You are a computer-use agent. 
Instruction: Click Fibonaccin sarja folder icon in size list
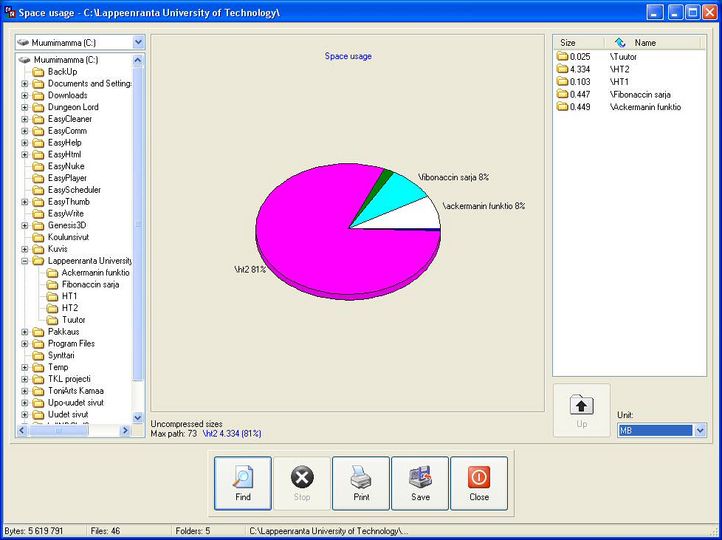click(x=562, y=94)
